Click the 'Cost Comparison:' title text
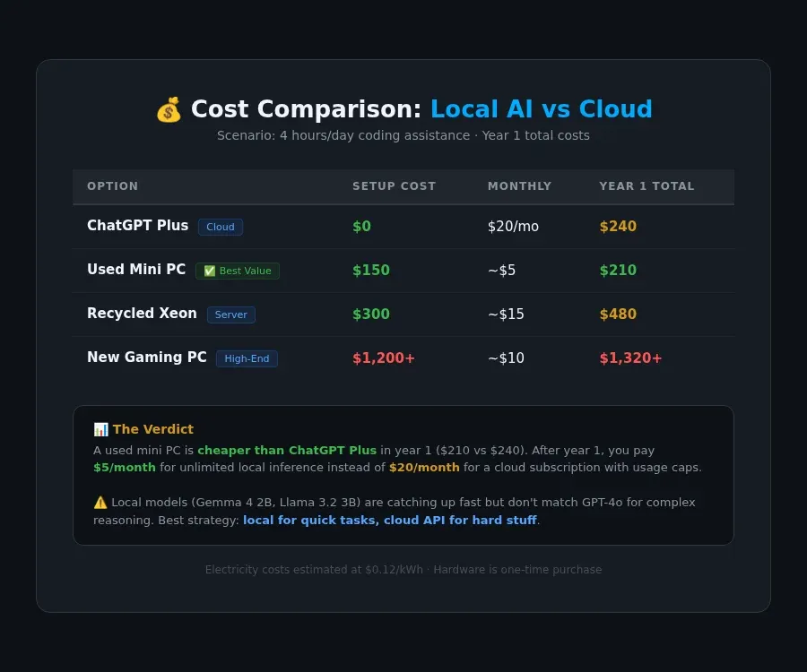Viewport: 807px width, 672px height. click(x=307, y=109)
